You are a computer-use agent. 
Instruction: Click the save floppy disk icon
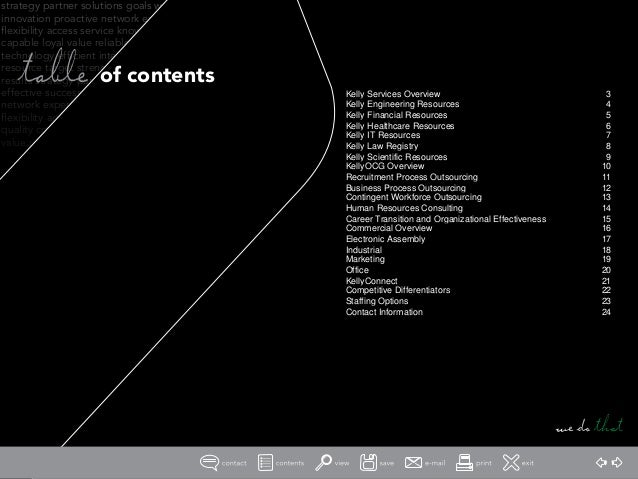[368, 463]
